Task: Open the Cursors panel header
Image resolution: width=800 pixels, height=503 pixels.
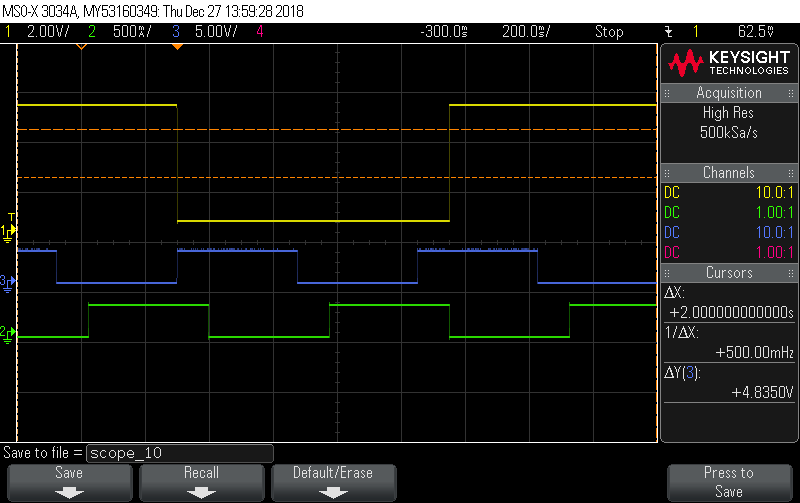Action: [x=729, y=273]
